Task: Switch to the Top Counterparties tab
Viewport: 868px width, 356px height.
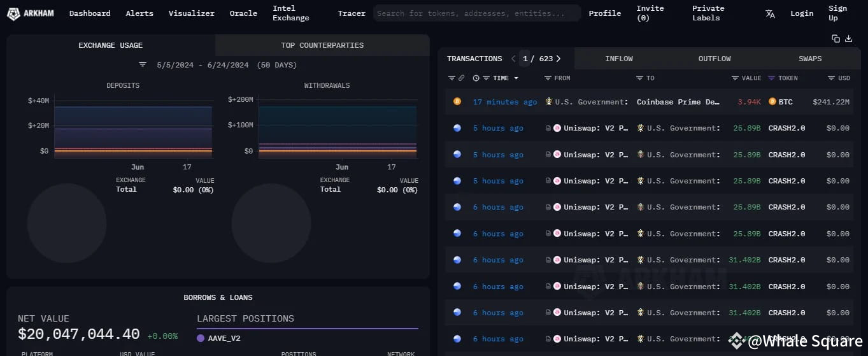Action: pyautogui.click(x=322, y=45)
